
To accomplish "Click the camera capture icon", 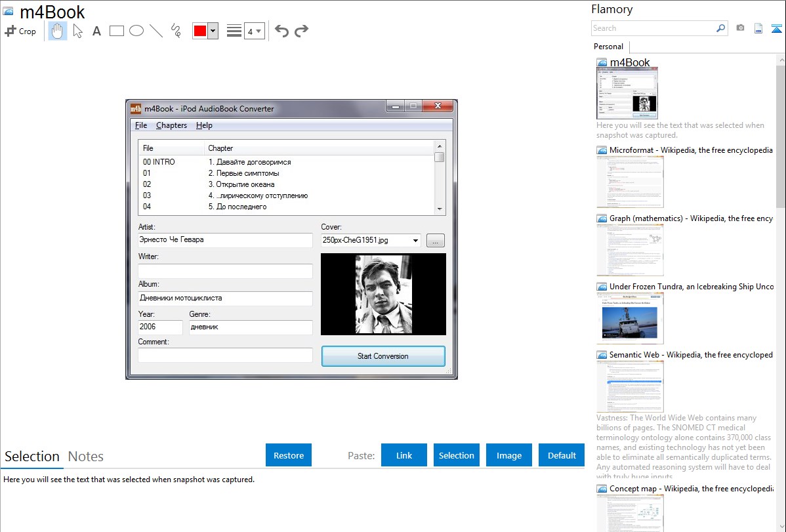I will (740, 28).
